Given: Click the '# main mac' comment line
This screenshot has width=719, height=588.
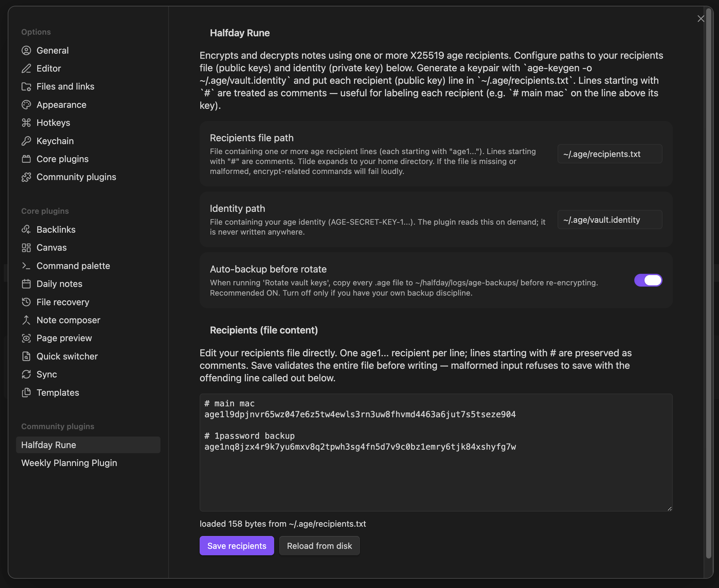Looking at the screenshot, I should (229, 403).
